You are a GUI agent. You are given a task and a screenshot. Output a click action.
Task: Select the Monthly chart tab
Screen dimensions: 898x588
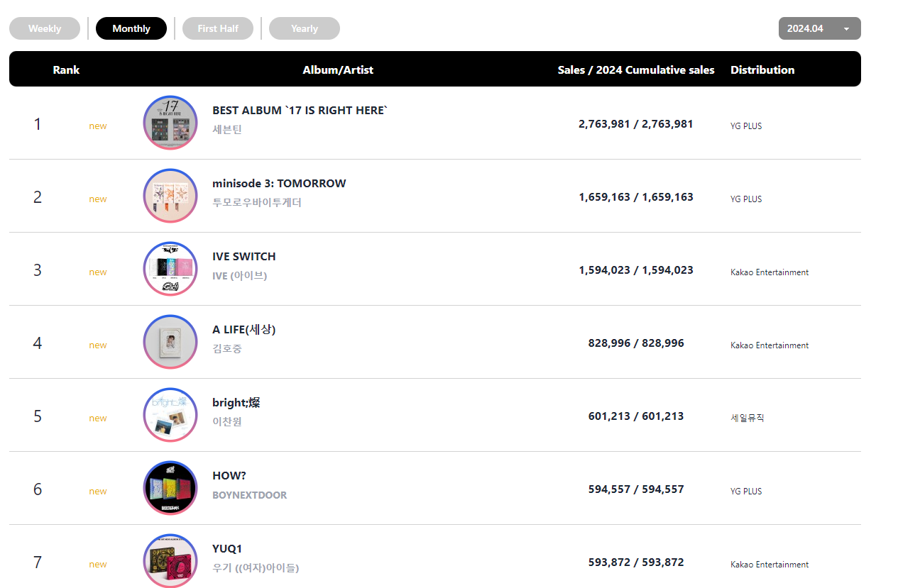[131, 28]
